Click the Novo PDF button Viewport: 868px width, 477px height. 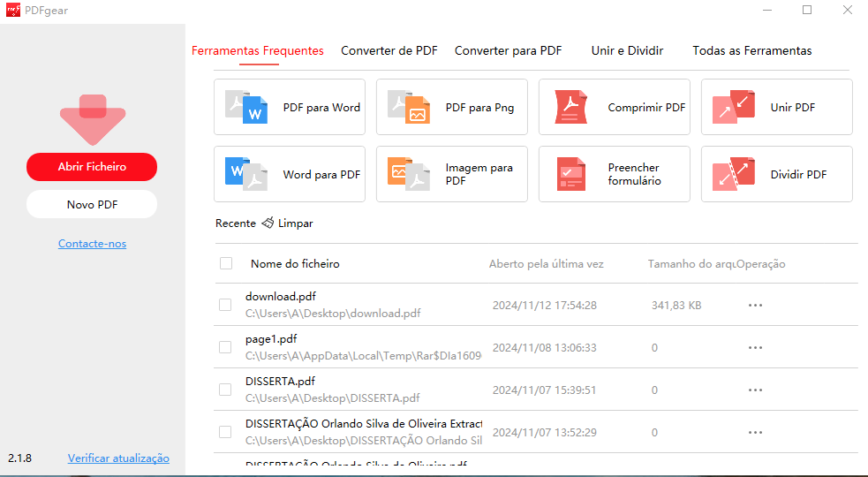click(92, 204)
